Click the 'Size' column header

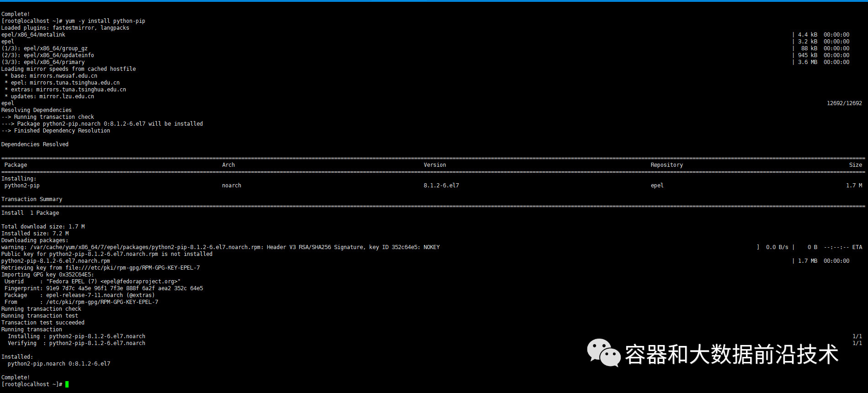(856, 165)
